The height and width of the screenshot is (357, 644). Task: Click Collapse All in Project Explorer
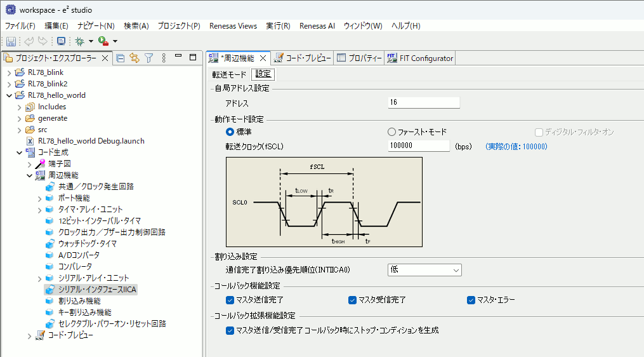click(x=121, y=58)
